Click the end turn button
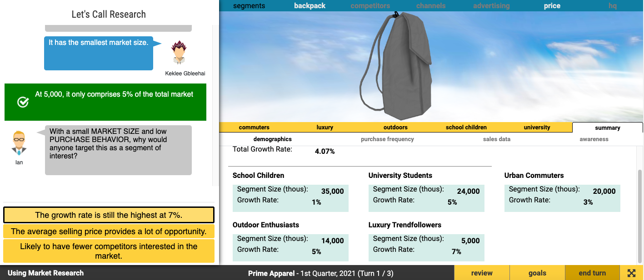The height and width of the screenshot is (280, 644). point(592,273)
